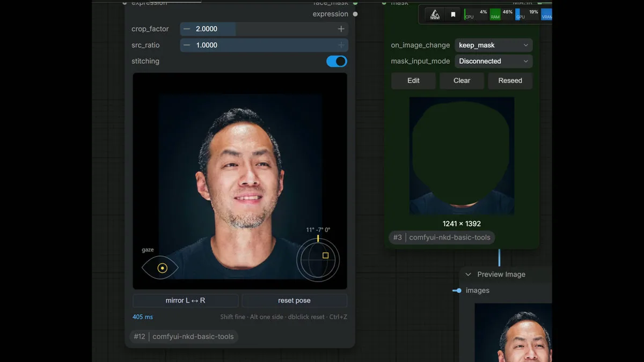Click the crop_factor label
The height and width of the screenshot is (362, 644).
click(150, 29)
